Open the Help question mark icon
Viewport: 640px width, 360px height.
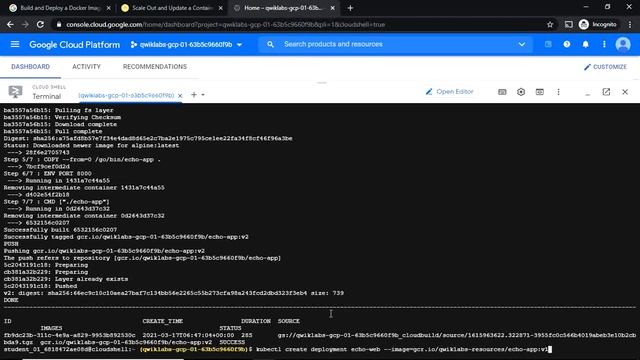click(567, 44)
